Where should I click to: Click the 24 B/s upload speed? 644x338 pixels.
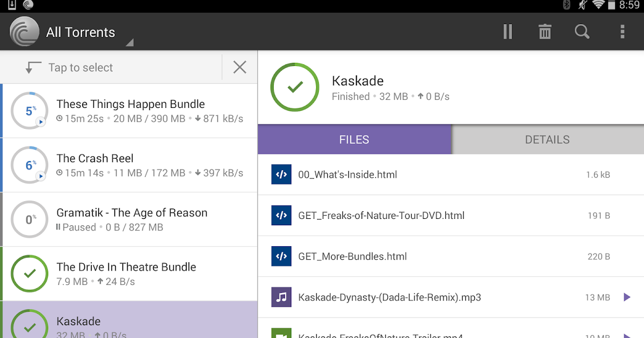[x=116, y=281]
